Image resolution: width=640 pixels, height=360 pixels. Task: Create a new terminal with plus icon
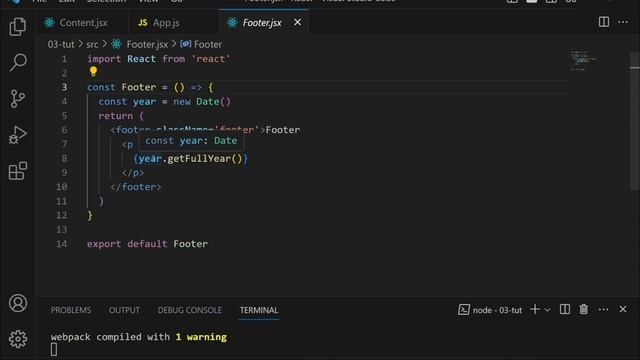(535, 310)
